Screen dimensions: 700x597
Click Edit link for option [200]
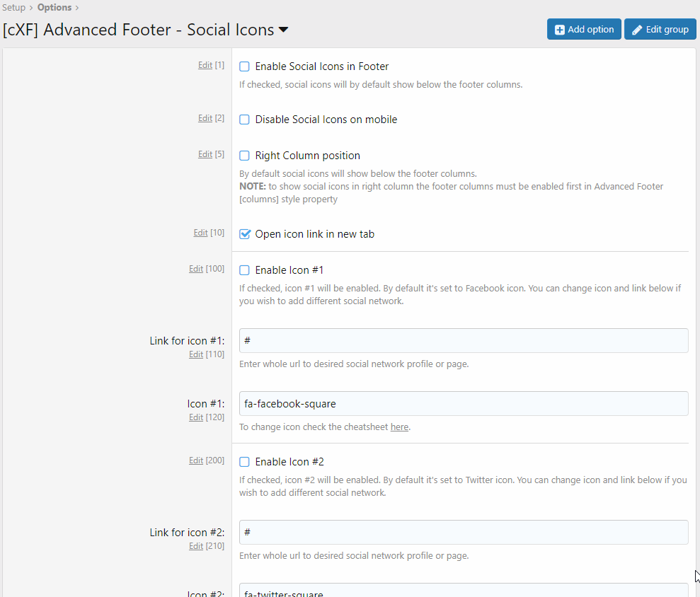coord(196,460)
